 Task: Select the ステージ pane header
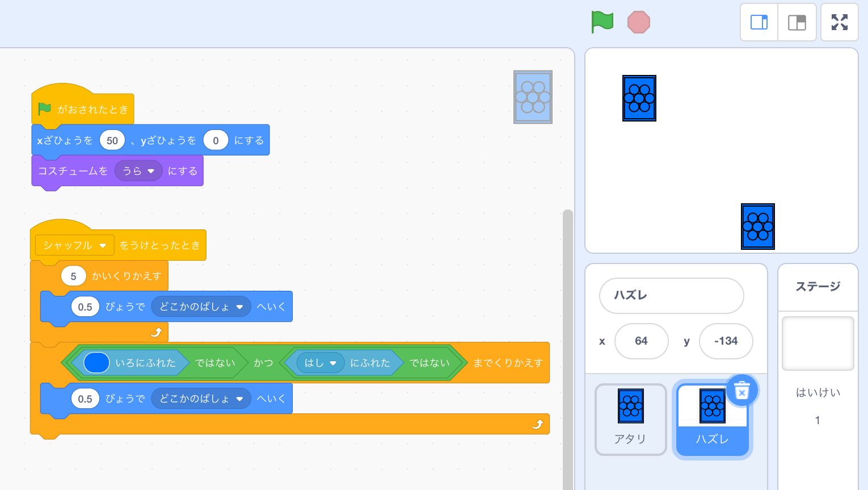coord(818,287)
